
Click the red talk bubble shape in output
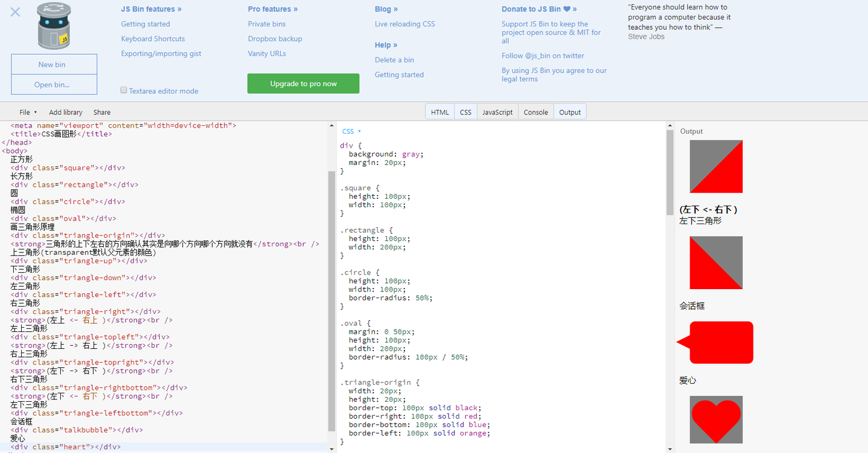coord(715,343)
